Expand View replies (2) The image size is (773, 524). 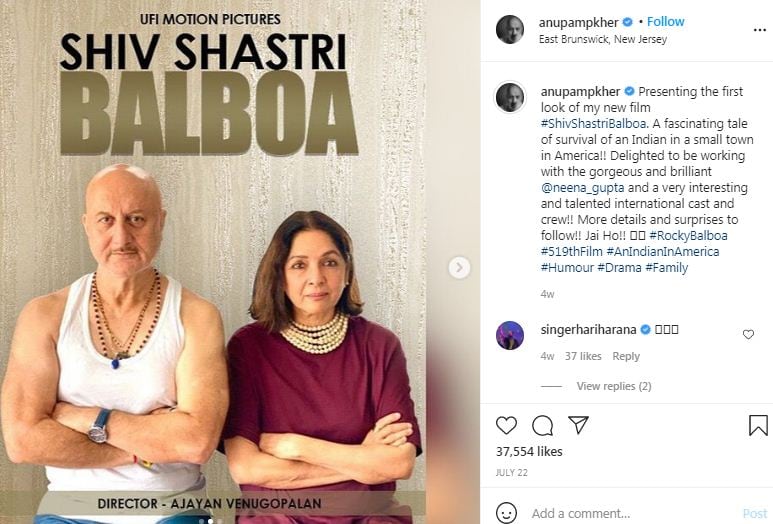(x=614, y=386)
